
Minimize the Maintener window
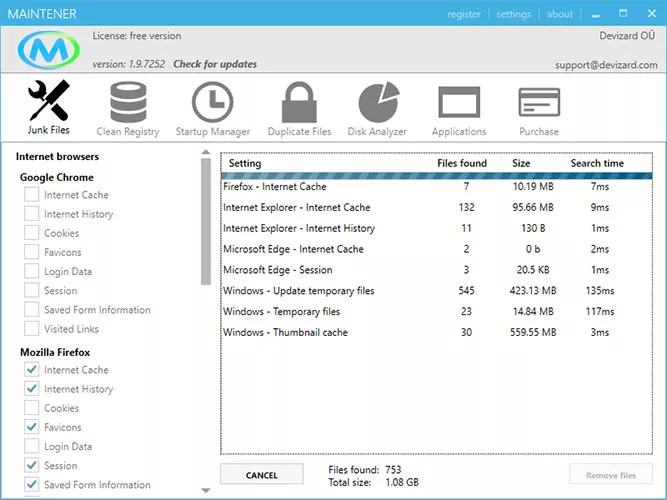(x=596, y=14)
